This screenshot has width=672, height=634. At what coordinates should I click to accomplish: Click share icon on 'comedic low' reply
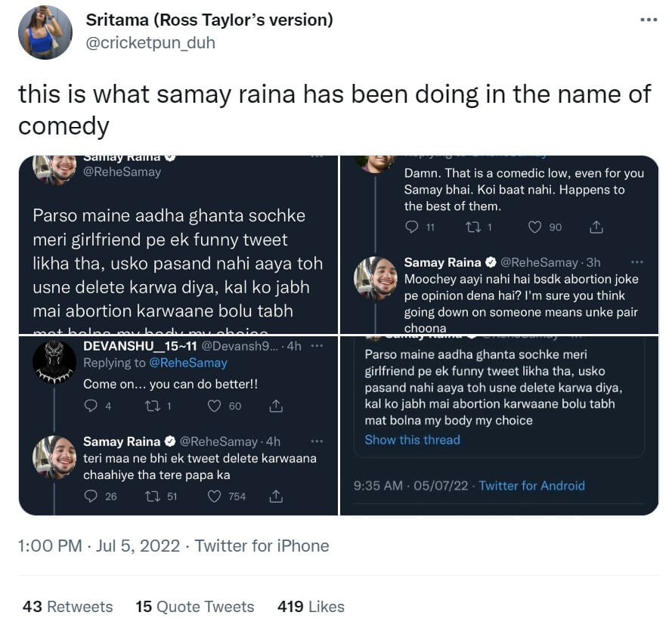596,227
